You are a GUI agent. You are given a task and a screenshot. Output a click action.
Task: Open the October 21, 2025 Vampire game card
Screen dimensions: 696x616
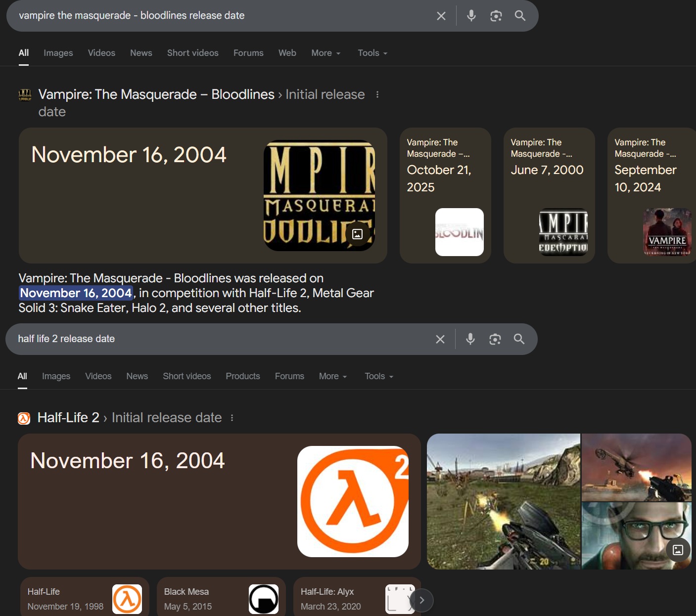point(445,196)
